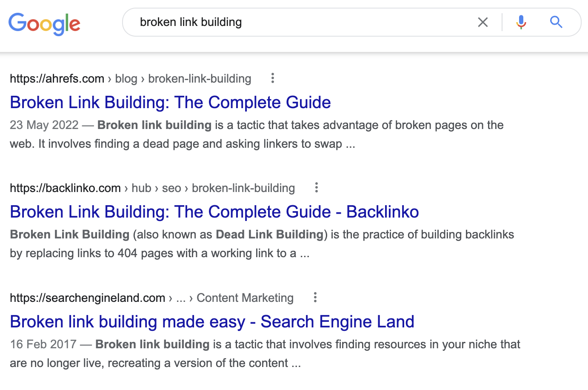The height and width of the screenshot is (390, 588).
Task: Visit the backlinko.com domain link
Action: pyautogui.click(x=65, y=188)
